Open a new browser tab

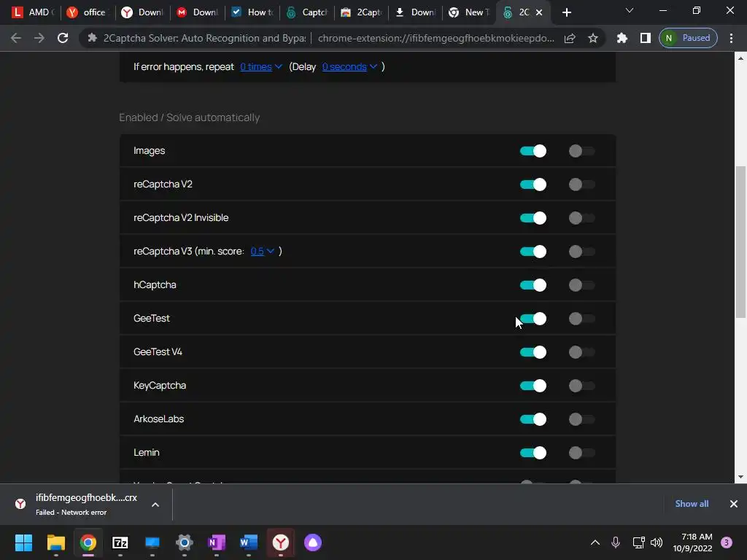point(566,12)
